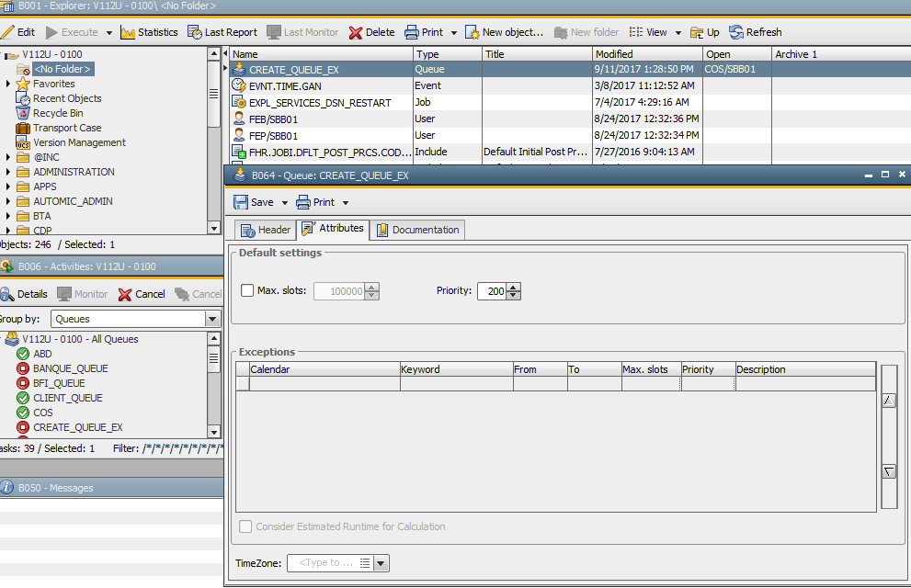
Task: Delete the selected object
Action: click(x=380, y=31)
